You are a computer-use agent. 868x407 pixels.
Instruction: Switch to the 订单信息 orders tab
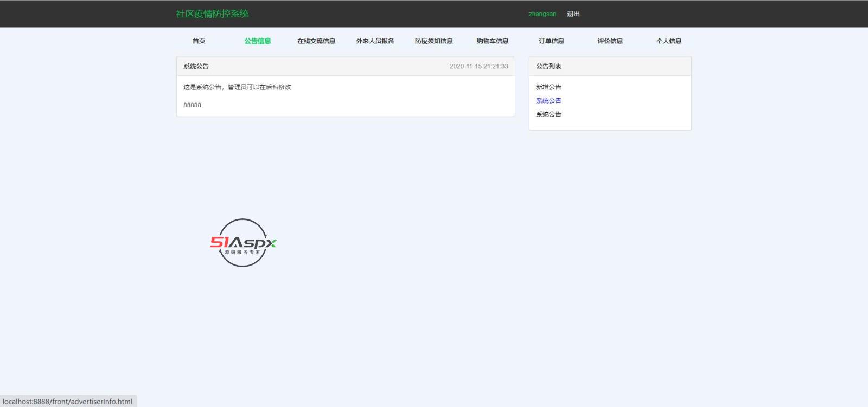(551, 41)
